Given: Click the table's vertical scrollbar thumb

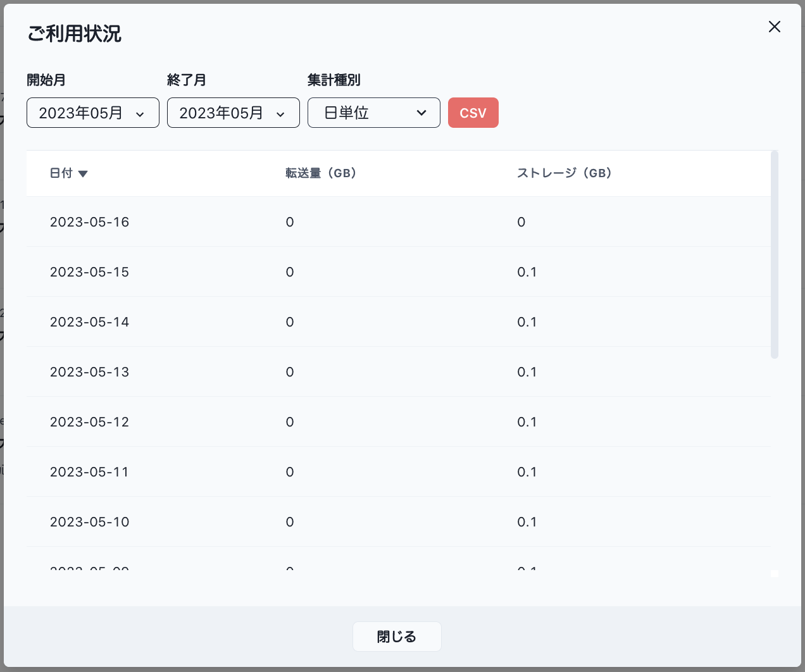Looking at the screenshot, I should [x=774, y=254].
